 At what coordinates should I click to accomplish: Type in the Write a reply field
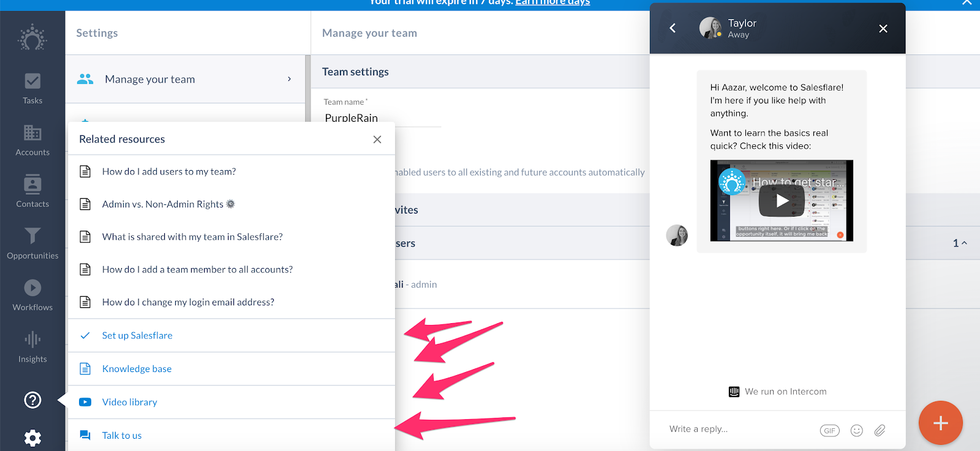tap(735, 430)
